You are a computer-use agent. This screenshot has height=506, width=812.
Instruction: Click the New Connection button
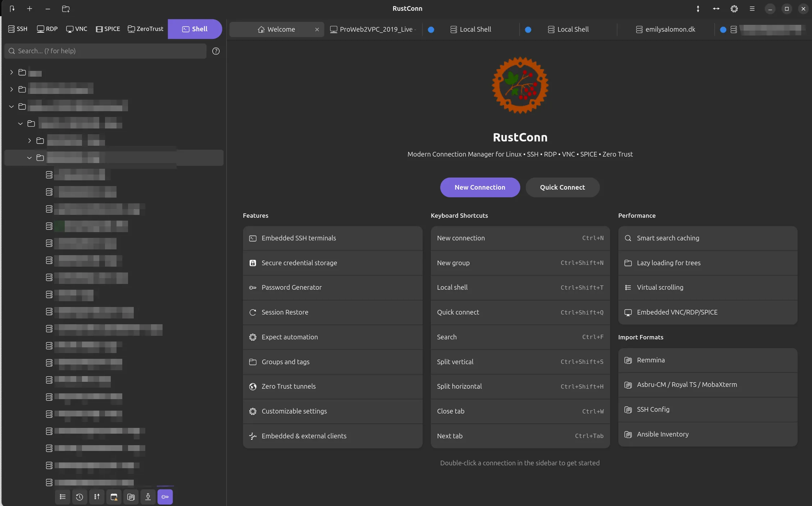point(480,187)
